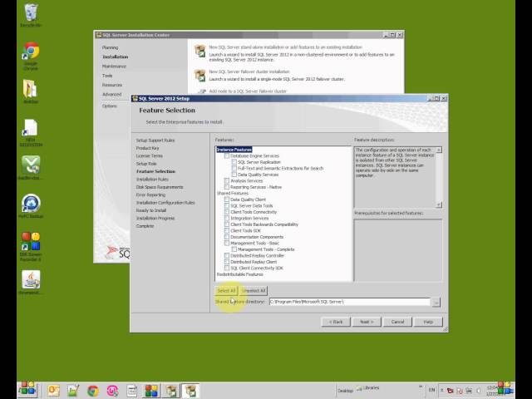
Task: Open the green notepad taskbar icon
Action: coord(73,391)
